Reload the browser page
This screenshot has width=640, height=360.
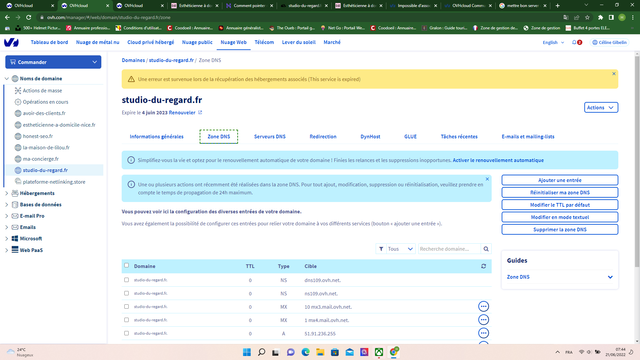point(29,18)
